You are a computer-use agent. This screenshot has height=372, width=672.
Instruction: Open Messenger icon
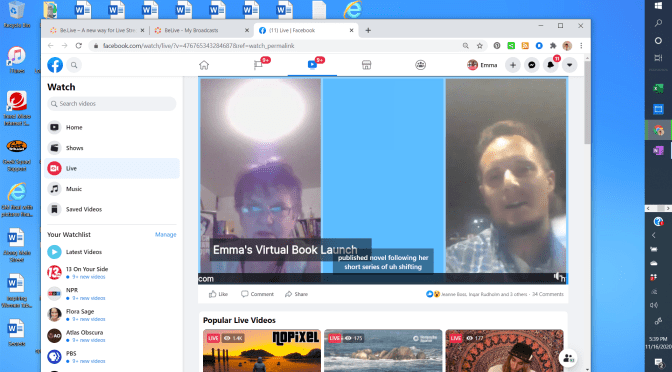click(x=532, y=65)
